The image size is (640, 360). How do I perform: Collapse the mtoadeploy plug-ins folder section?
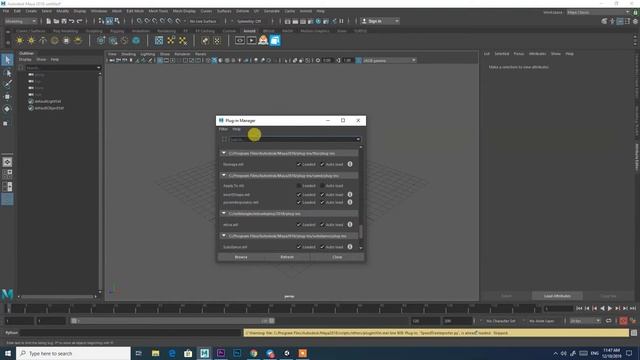224,213
